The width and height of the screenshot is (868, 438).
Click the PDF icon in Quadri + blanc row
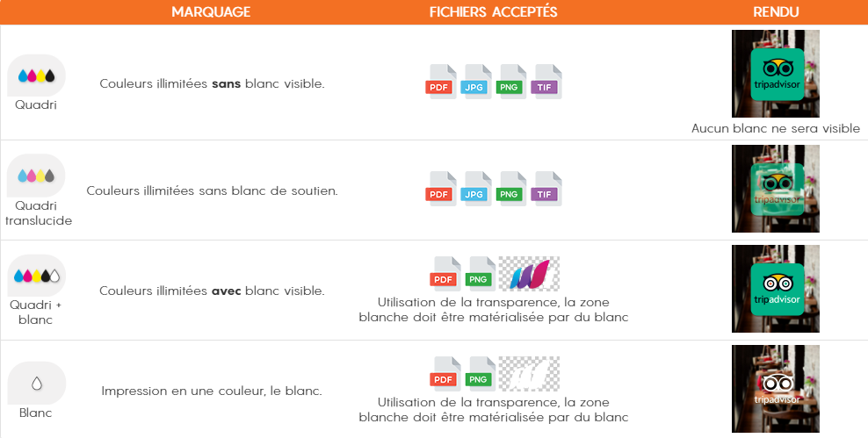(x=445, y=274)
